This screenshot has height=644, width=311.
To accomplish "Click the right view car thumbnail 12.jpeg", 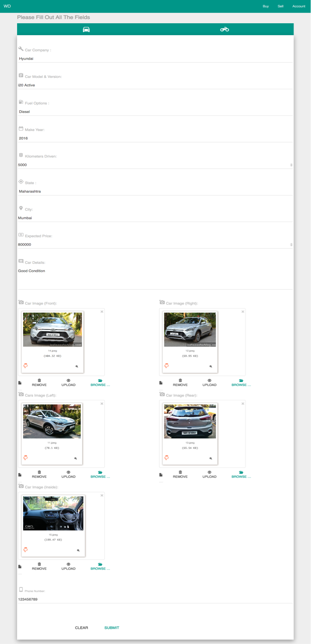I will click(190, 330).
